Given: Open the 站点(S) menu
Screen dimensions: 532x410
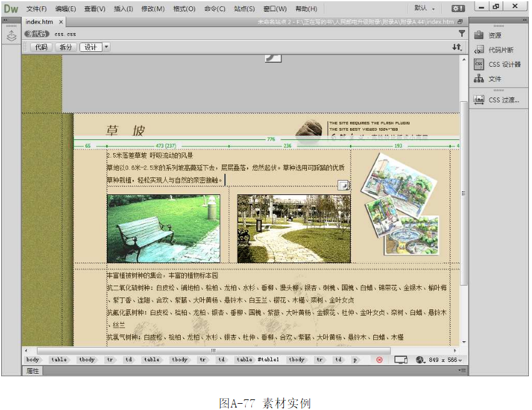Looking at the screenshot, I should [x=244, y=9].
